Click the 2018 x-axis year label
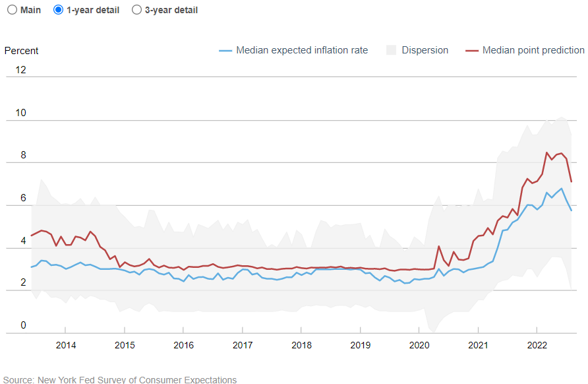 (301, 345)
